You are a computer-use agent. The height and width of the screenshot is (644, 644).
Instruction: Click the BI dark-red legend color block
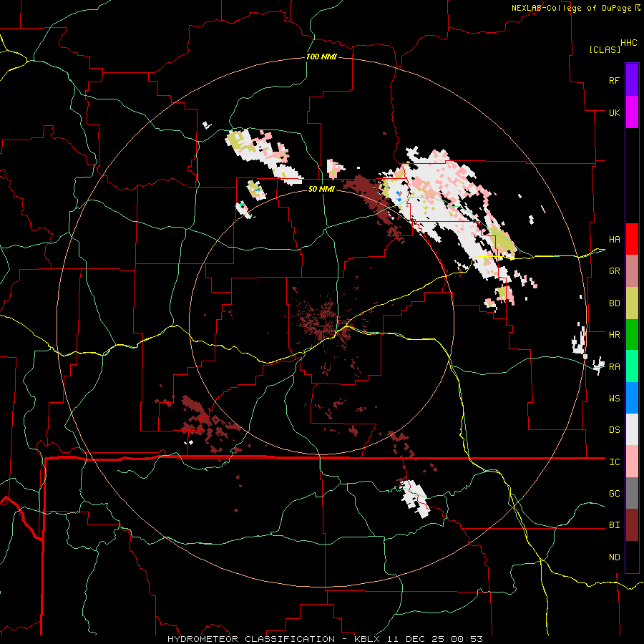tap(632, 525)
